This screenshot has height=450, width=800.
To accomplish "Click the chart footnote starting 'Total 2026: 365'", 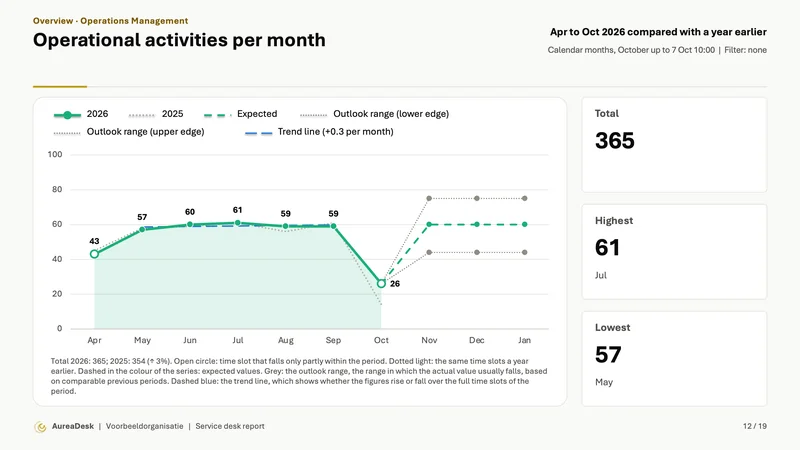I will click(299, 376).
